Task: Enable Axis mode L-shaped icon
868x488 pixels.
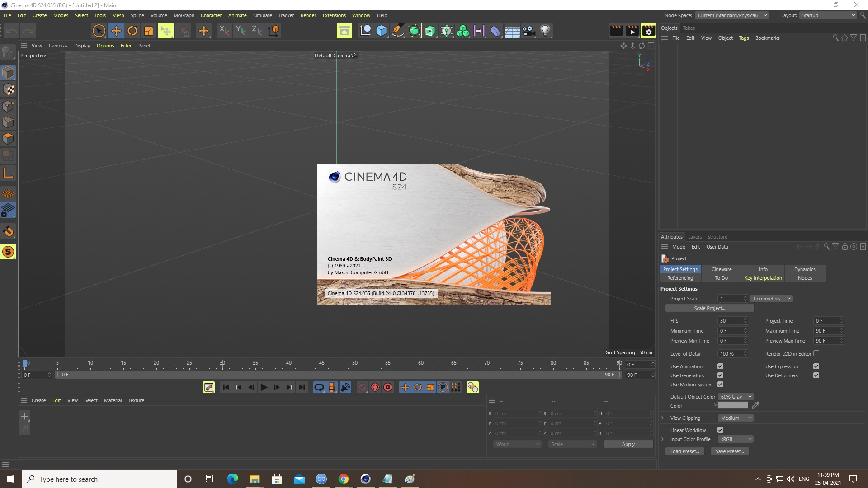Action: click(x=8, y=173)
